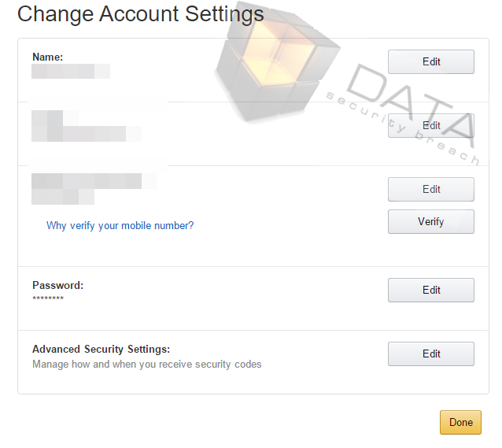The width and height of the screenshot is (502, 448).
Task: Select the blurred name value
Action: 71,71
